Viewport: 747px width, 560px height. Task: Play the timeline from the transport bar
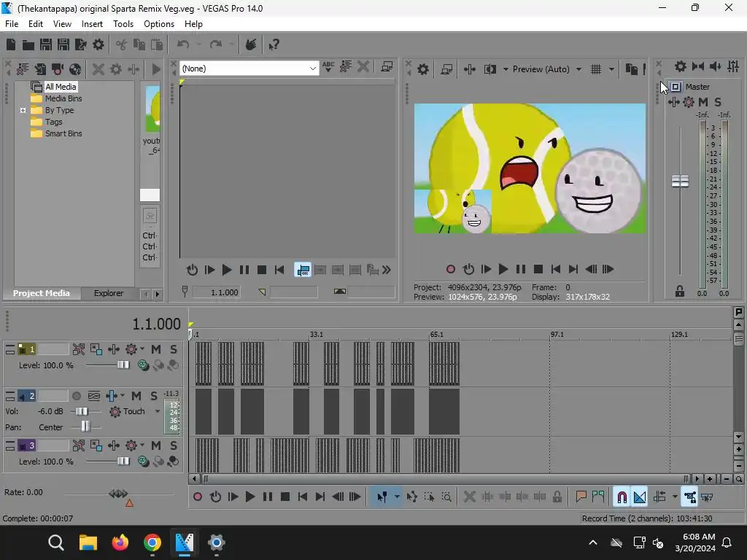[250, 497]
